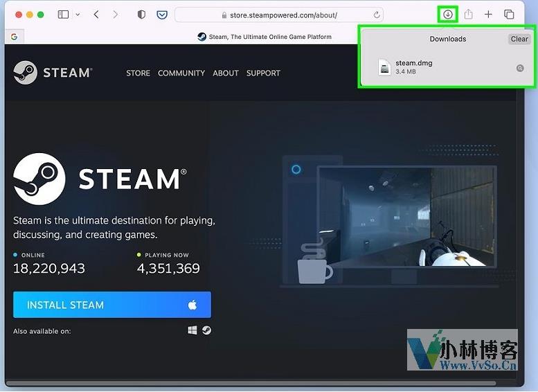538x392 pixels.
Task: Click the steam.dmg file icon
Action: pyautogui.click(x=384, y=67)
